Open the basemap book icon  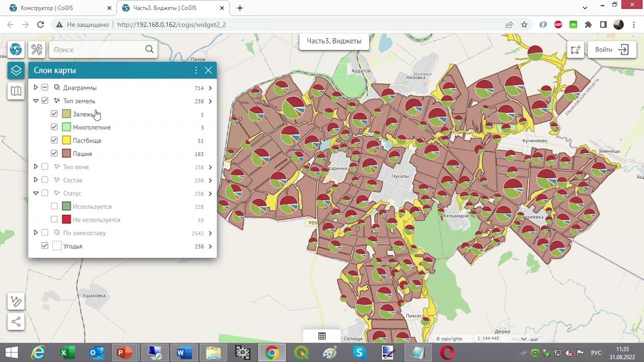(x=16, y=91)
